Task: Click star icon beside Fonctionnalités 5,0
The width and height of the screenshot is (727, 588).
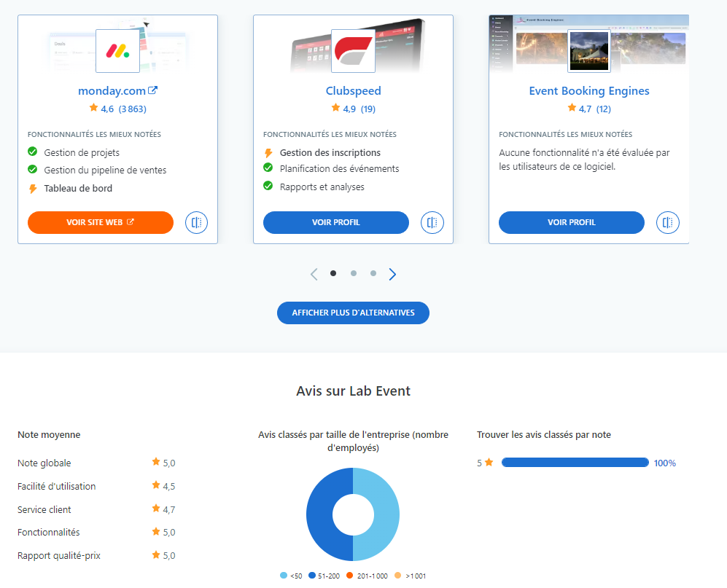Action: tap(156, 531)
